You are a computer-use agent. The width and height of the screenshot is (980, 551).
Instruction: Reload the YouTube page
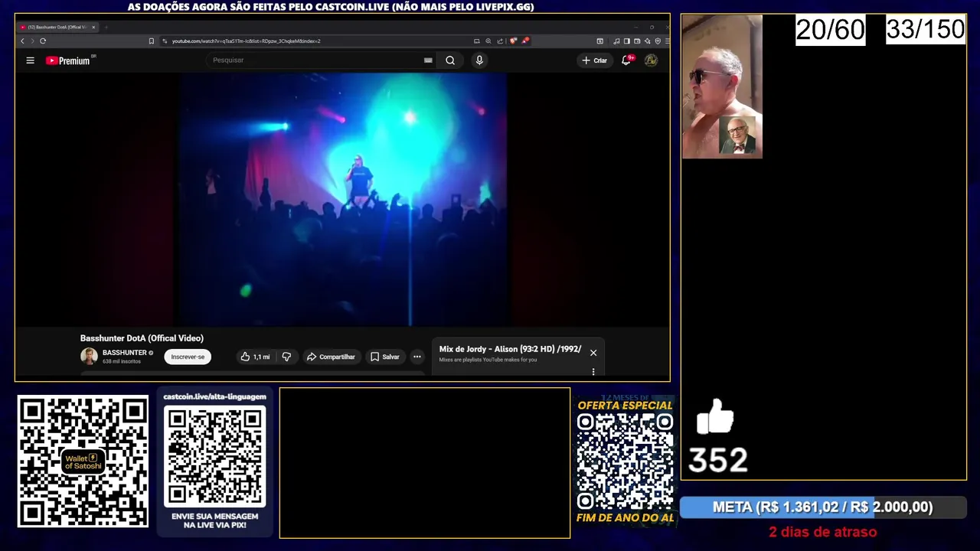(43, 41)
